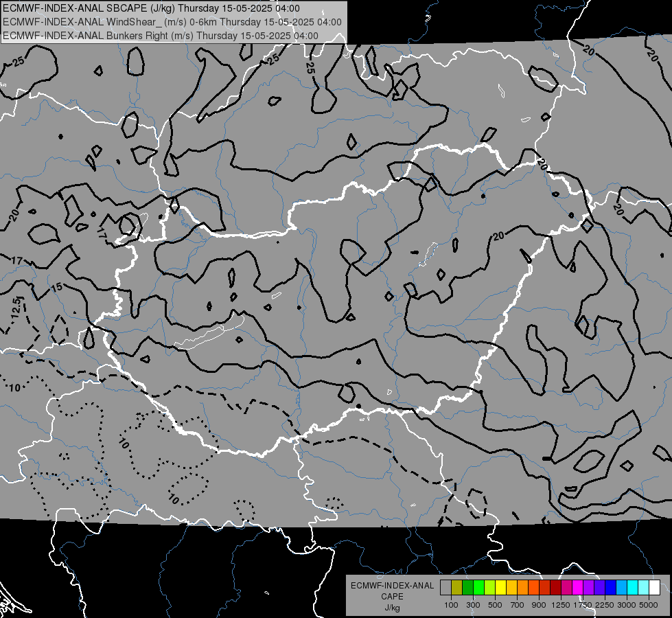672x618 pixels.
Task: Click the 300 legend value
Action: click(473, 605)
